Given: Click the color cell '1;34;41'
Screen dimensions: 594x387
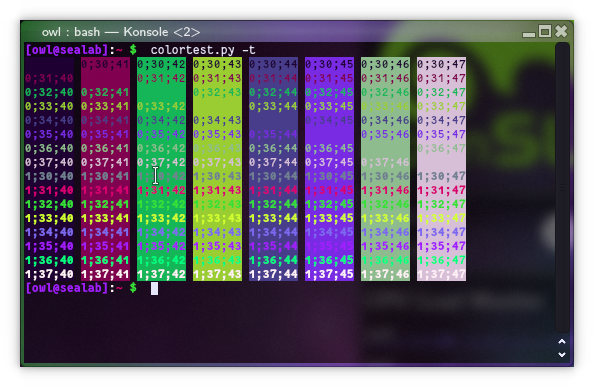Looking at the screenshot, I should pyautogui.click(x=105, y=233).
